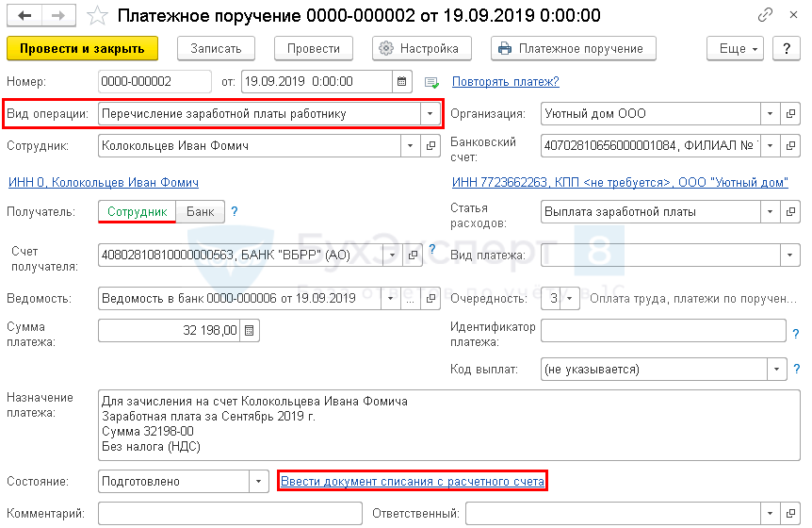812x528 pixels.
Task: Open the Ответственный record with its open icon
Action: point(790,513)
